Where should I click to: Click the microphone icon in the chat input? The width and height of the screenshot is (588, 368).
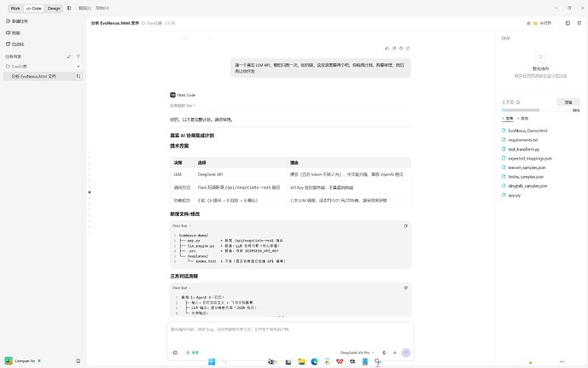[384, 353]
